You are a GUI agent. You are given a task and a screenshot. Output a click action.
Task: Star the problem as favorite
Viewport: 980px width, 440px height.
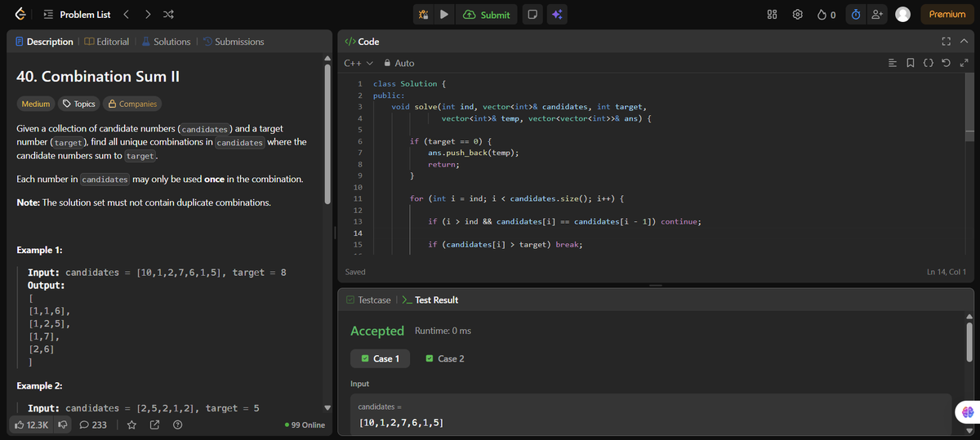pyautogui.click(x=132, y=424)
